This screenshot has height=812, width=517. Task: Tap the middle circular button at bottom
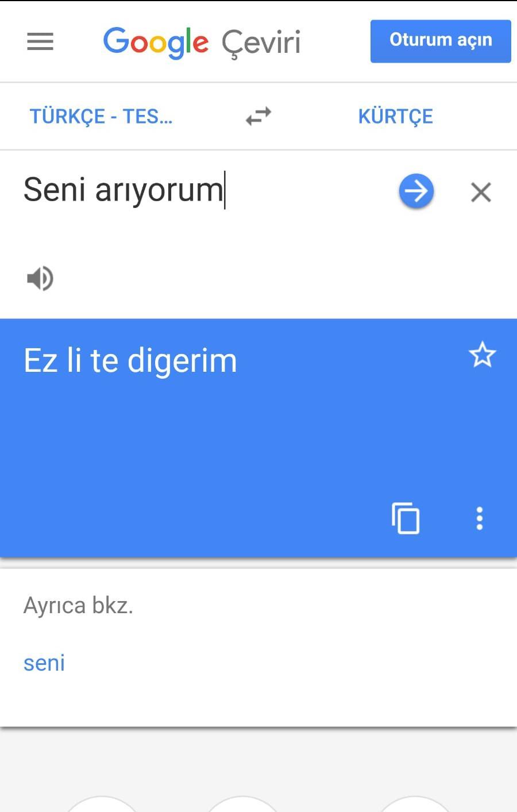(242, 805)
